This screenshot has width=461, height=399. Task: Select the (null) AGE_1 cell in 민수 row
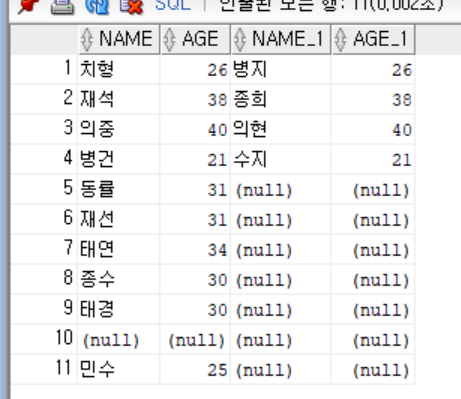373,369
